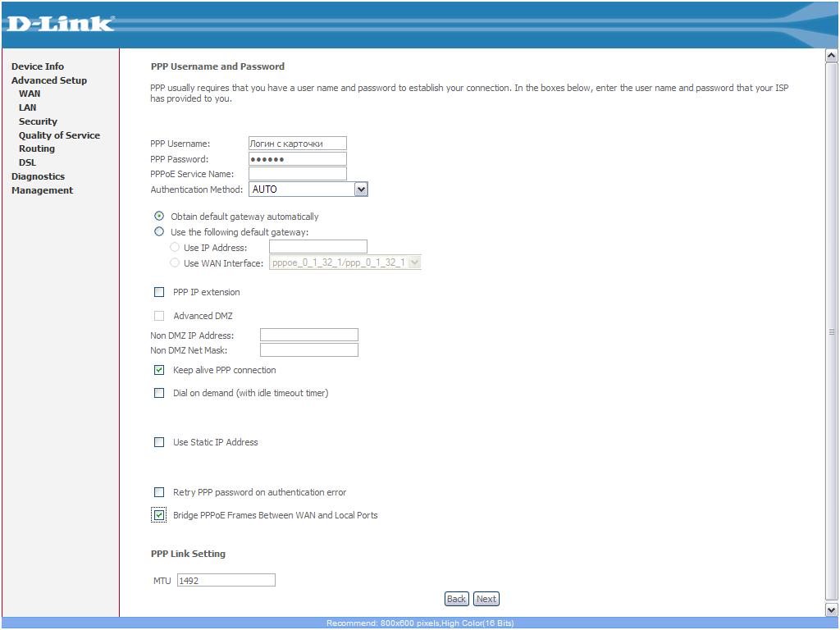Click the PPP Username and Password heading
This screenshot has height=630, width=840.
(217, 66)
